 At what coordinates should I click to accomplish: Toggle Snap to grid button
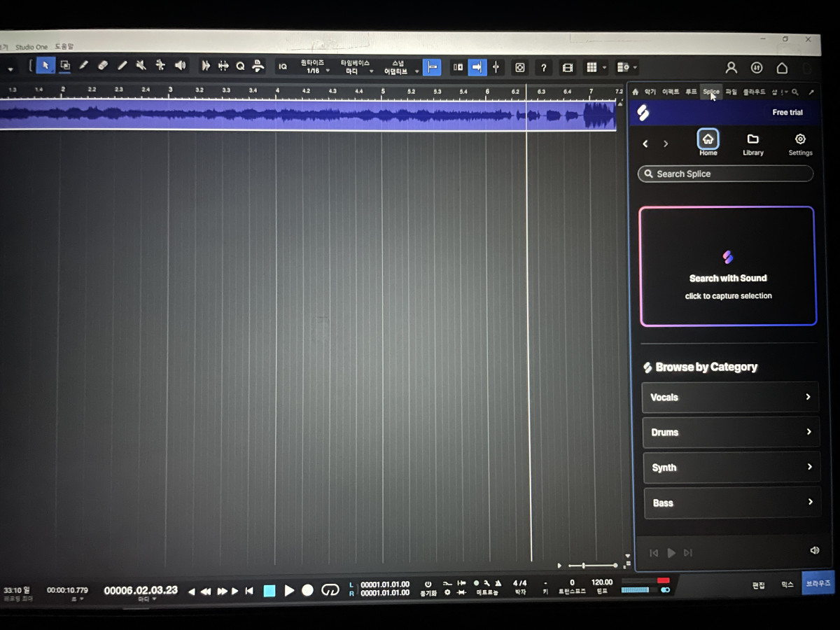pyautogui.click(x=432, y=67)
